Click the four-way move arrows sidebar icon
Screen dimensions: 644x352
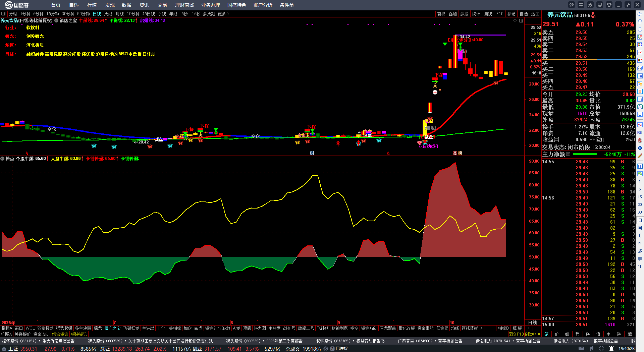pos(640,148)
